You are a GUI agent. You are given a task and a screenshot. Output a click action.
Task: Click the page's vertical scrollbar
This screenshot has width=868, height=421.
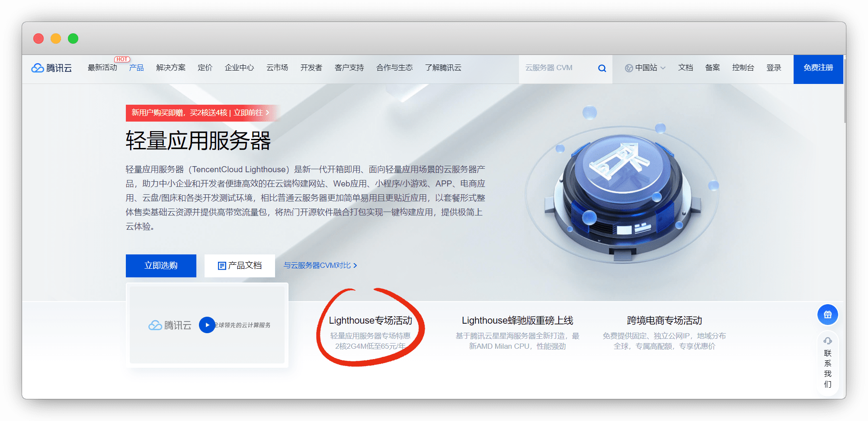coord(844,103)
